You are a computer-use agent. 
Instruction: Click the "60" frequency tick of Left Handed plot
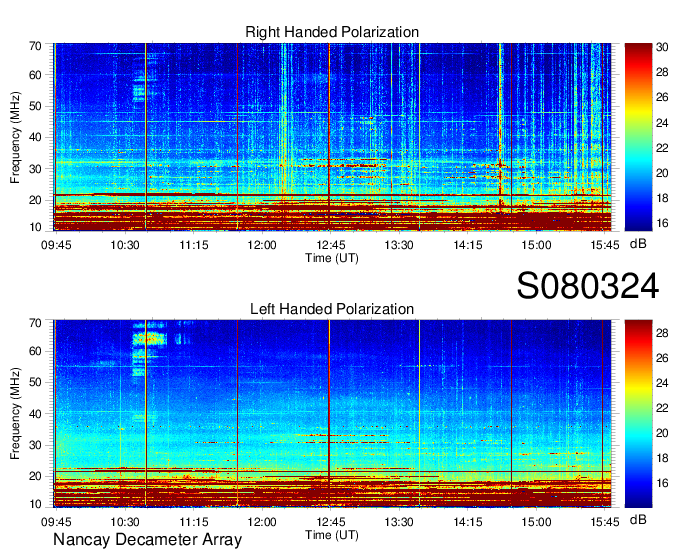[35, 351]
